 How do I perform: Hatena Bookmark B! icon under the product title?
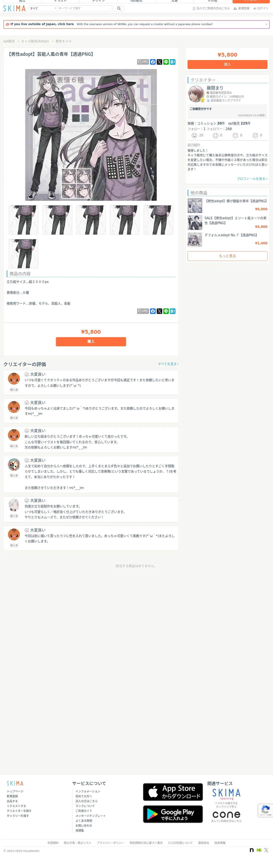point(173,62)
